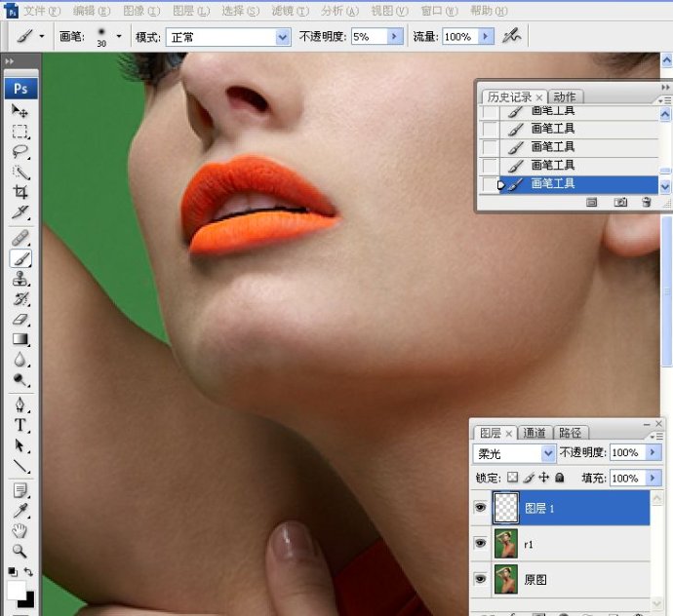Select the Pen tool
Screen dimensions: 673x616
pos(20,404)
